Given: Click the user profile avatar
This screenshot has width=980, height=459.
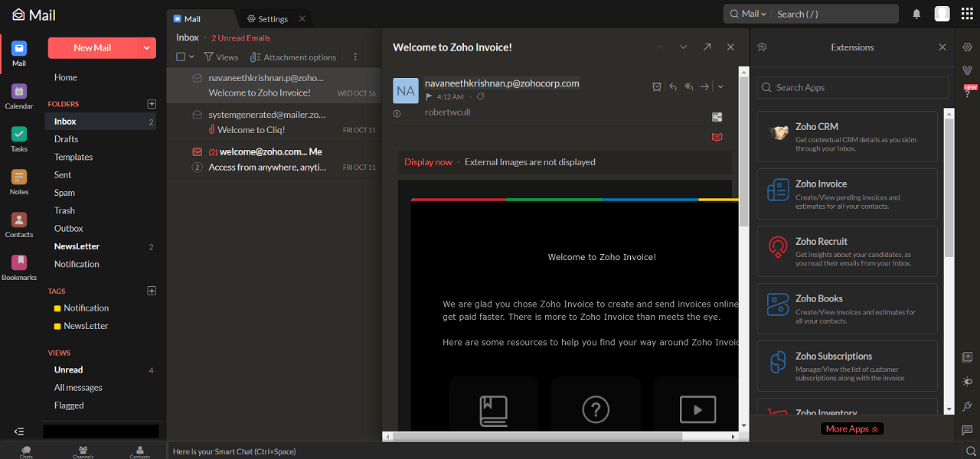Looking at the screenshot, I should (x=942, y=14).
